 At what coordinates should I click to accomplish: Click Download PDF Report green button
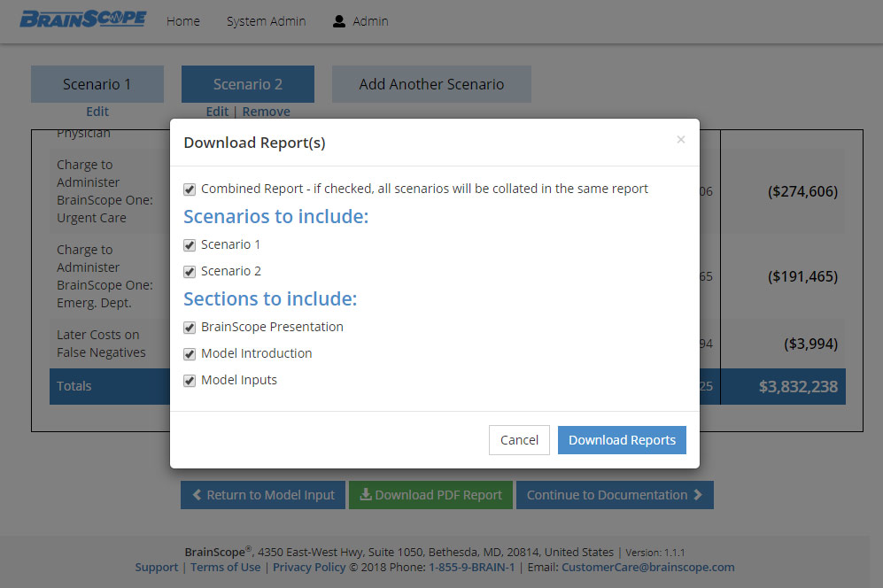[430, 495]
